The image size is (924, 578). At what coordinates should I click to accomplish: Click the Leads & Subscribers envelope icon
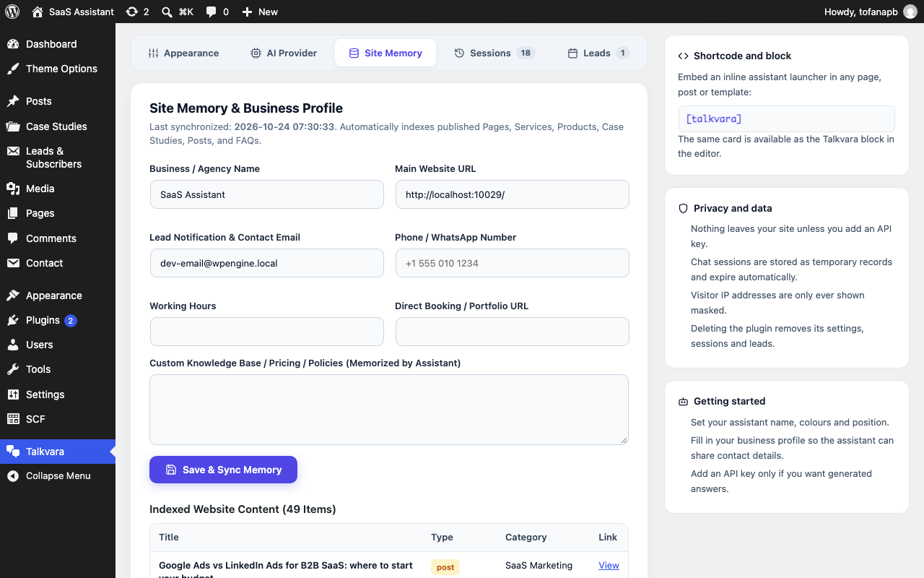click(x=13, y=151)
